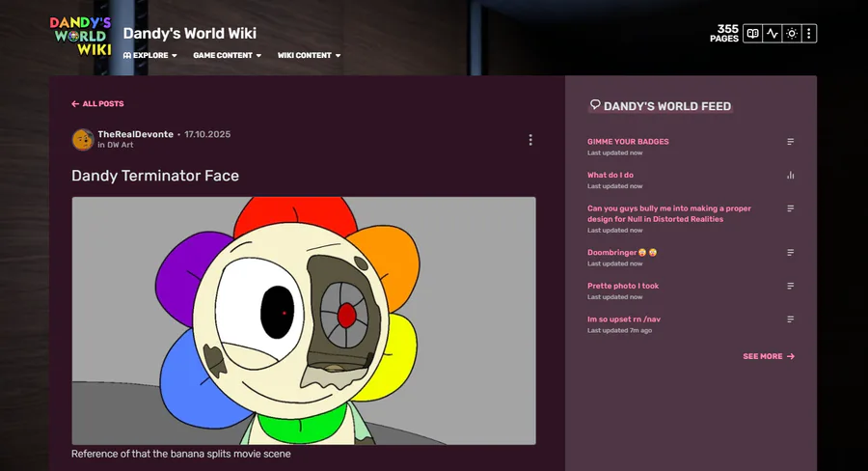
Task: Open the Null in Distorted Realities post
Action: click(x=669, y=213)
